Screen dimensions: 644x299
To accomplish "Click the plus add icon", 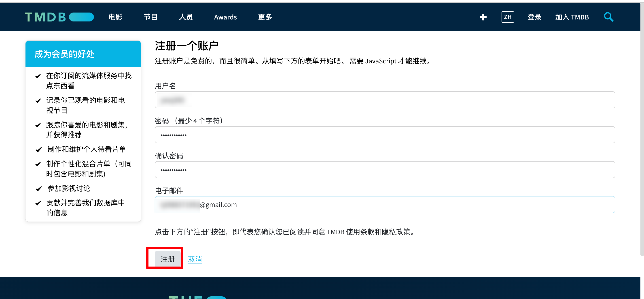I will point(483,17).
